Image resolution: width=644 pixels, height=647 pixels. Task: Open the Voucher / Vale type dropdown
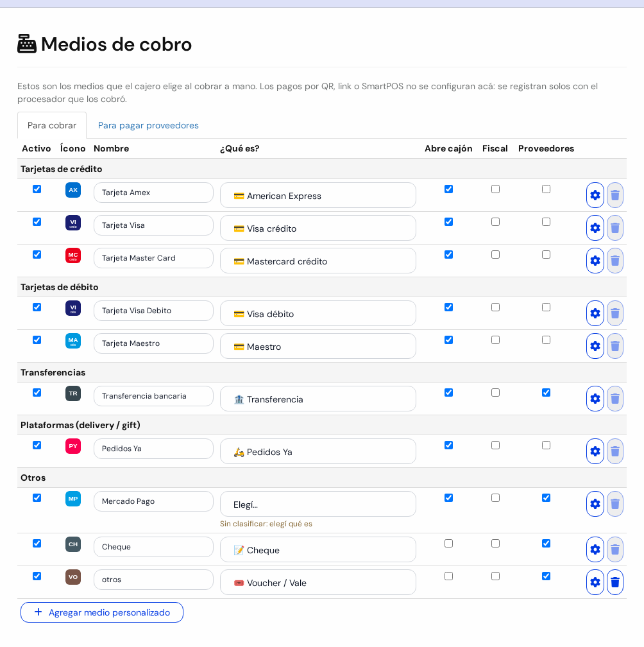click(x=318, y=582)
